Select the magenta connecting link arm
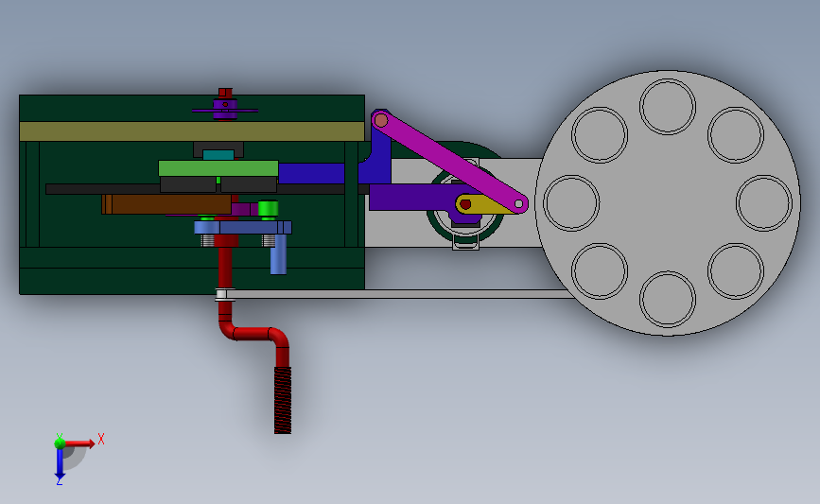The height and width of the screenshot is (504, 820). click(x=450, y=160)
